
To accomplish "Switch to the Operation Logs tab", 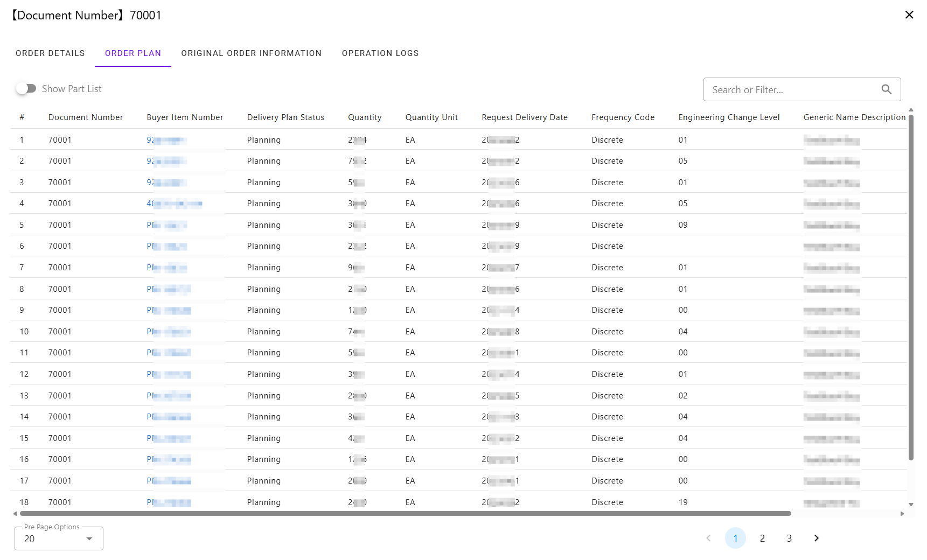I will point(380,53).
